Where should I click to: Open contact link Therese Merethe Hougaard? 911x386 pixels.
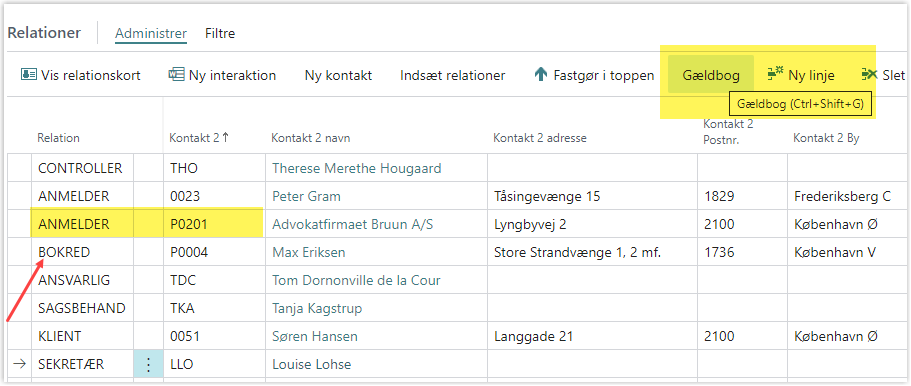[x=357, y=169]
